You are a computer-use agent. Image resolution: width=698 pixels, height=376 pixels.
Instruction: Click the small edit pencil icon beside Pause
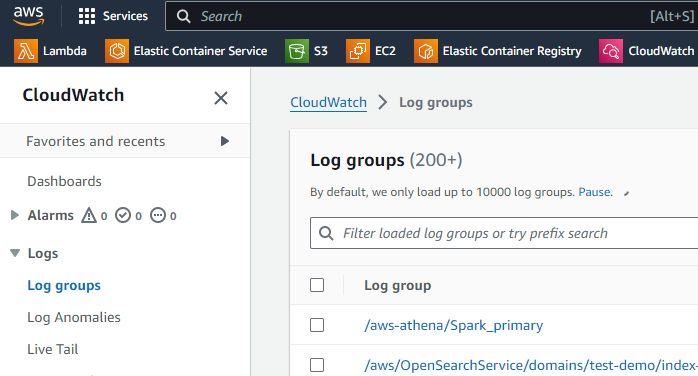pos(626,193)
